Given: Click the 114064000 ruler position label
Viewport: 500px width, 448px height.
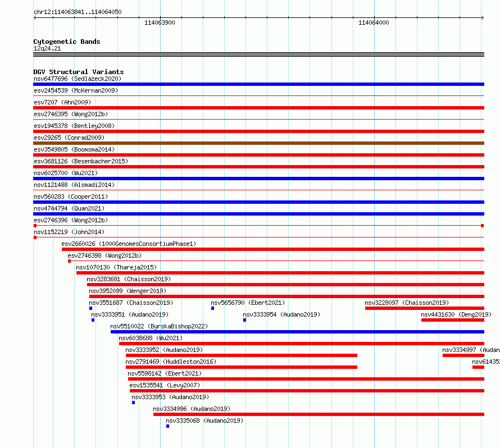Looking at the screenshot, I should click(x=374, y=22).
